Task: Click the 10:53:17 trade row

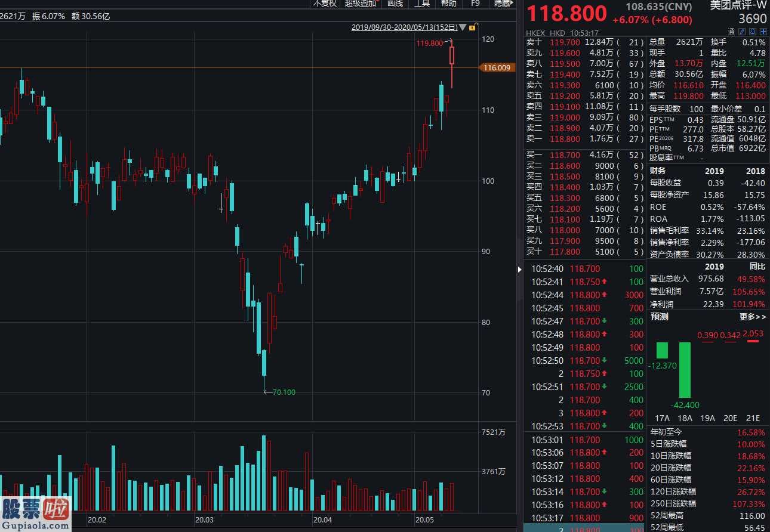Action: pos(585,518)
